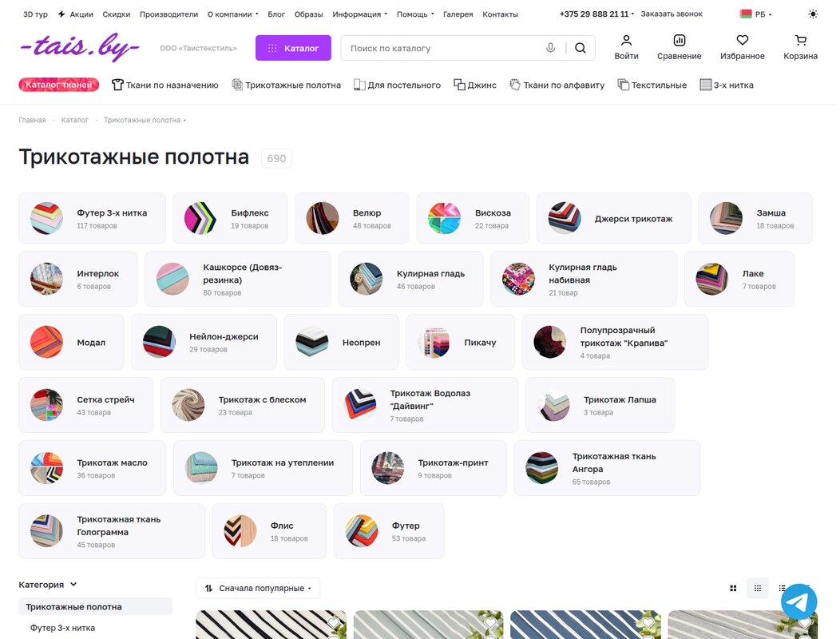Click the magnifier search icon

click(580, 48)
